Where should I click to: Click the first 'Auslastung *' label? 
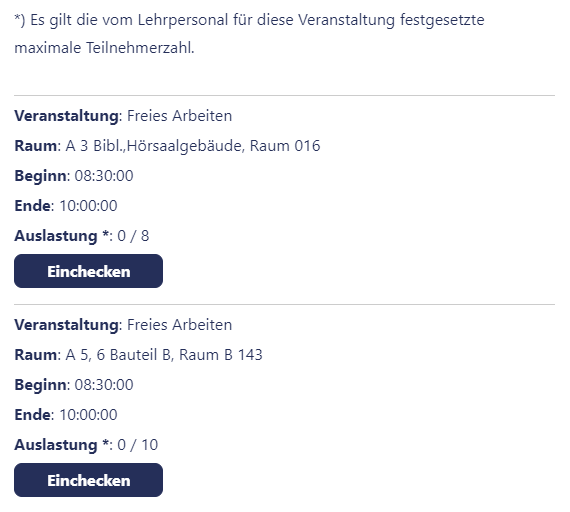[61, 236]
